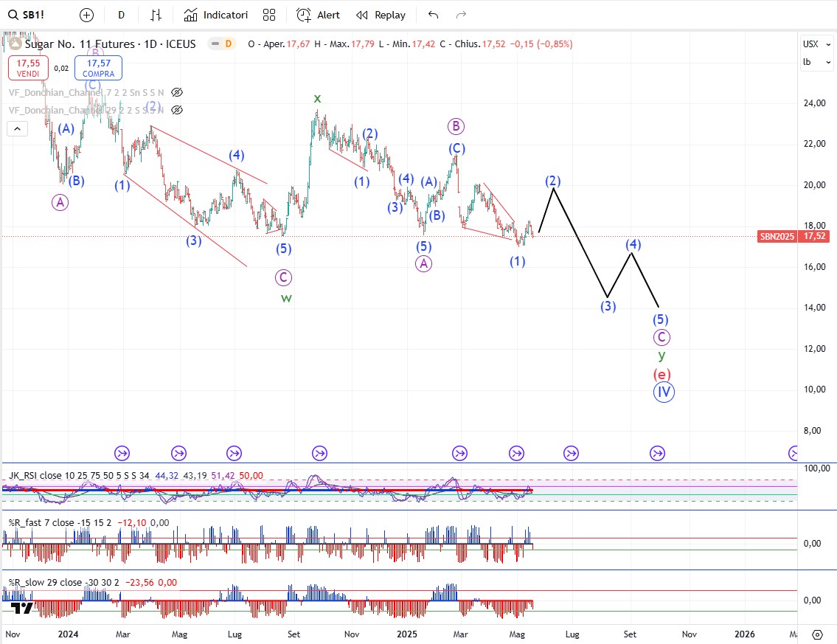The width and height of the screenshot is (837, 644).
Task: Click the 17,55 VENDI sell button
Action: click(28, 68)
